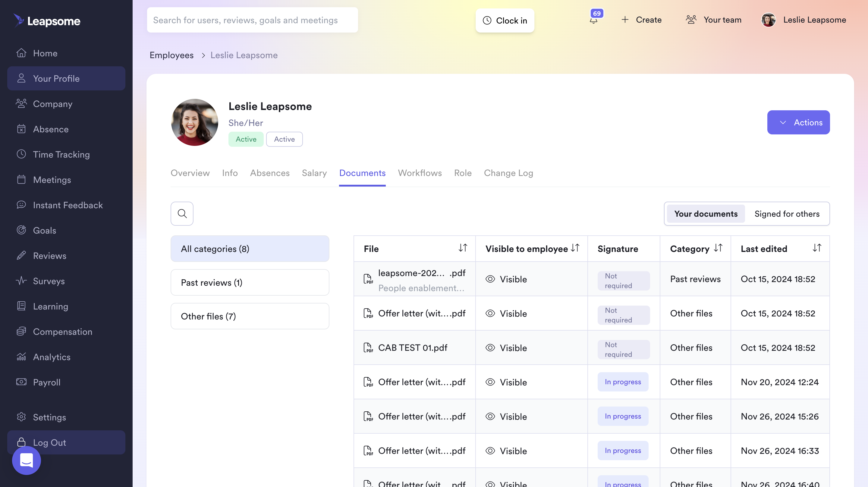Click the Leapsome logo in sidebar
Screen dimensions: 868x487
[x=47, y=21]
